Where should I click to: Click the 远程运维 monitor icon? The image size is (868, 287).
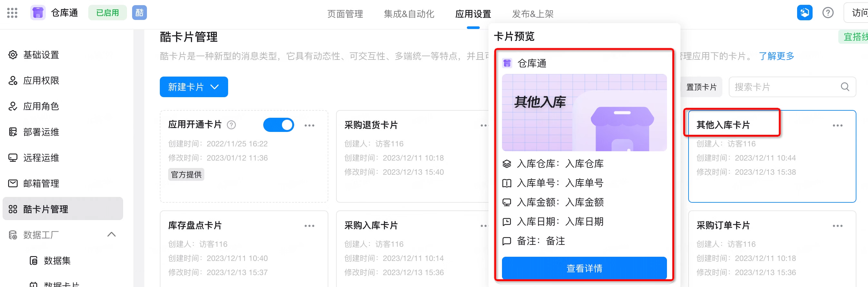click(13, 158)
